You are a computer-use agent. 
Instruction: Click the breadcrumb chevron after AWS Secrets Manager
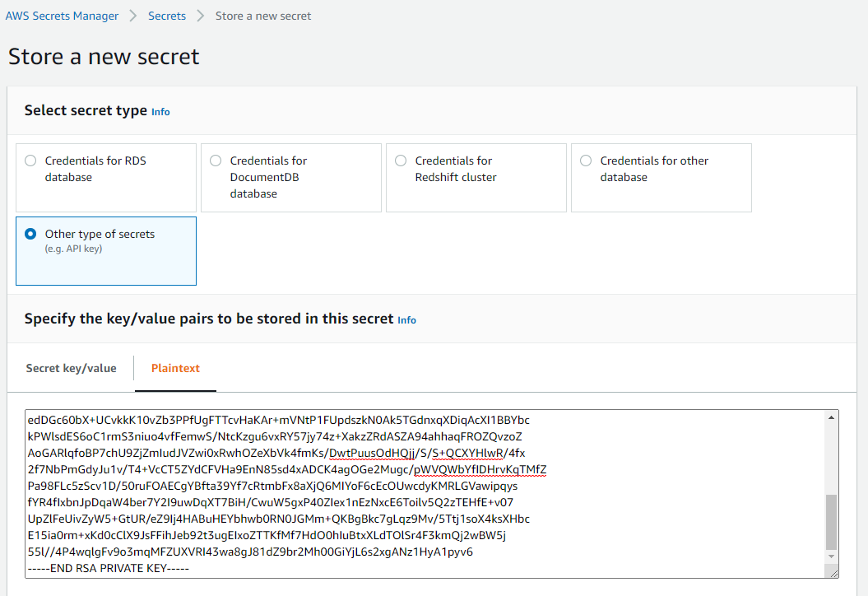[x=132, y=16]
